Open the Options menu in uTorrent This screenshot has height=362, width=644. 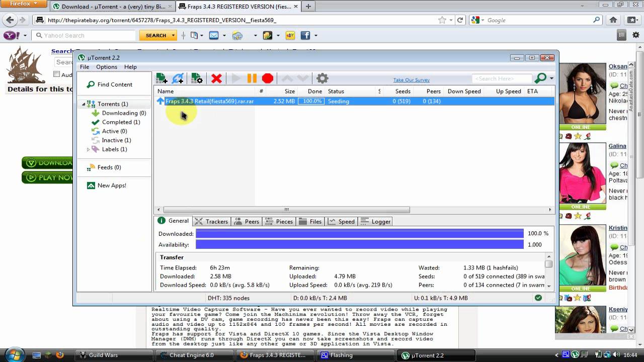click(107, 67)
